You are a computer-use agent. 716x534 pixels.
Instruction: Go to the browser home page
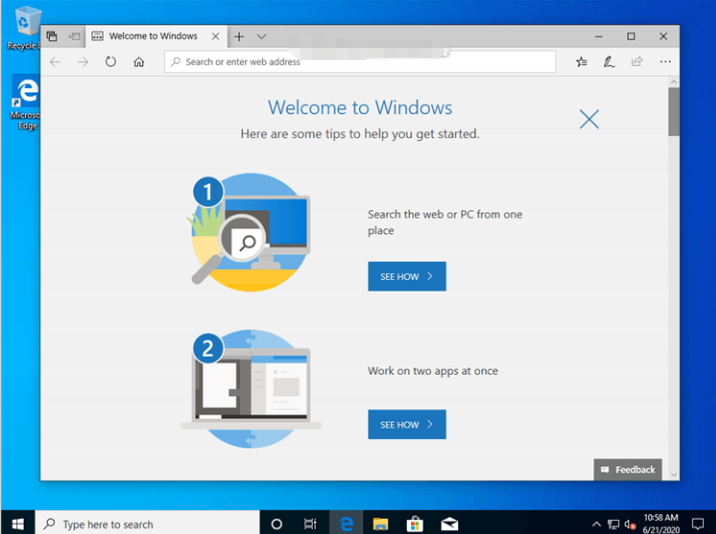tap(139, 62)
